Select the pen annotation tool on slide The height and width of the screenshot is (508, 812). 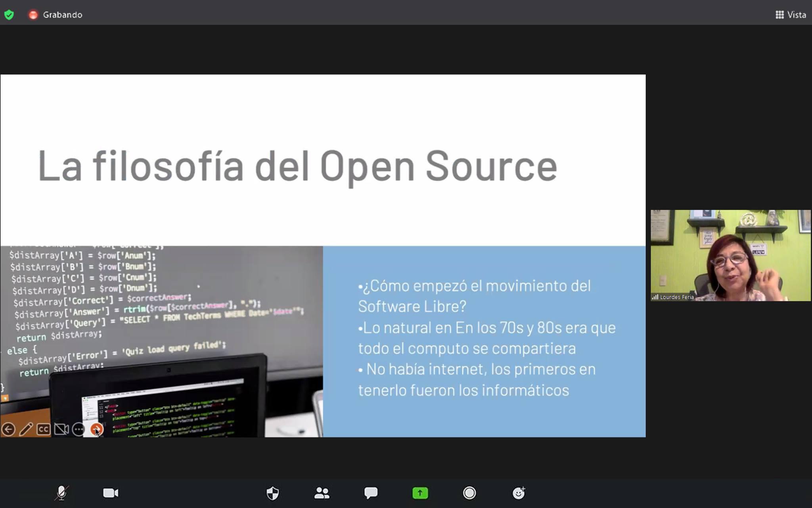(x=26, y=429)
